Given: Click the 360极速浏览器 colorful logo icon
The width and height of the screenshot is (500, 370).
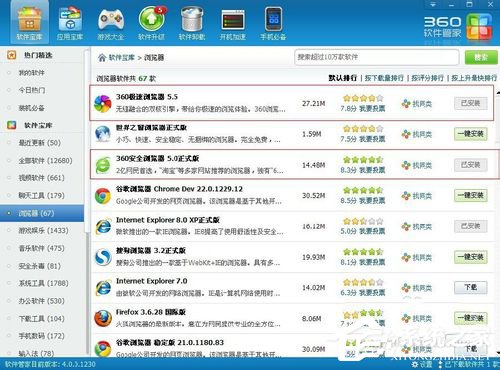Looking at the screenshot, I should click(x=102, y=103).
